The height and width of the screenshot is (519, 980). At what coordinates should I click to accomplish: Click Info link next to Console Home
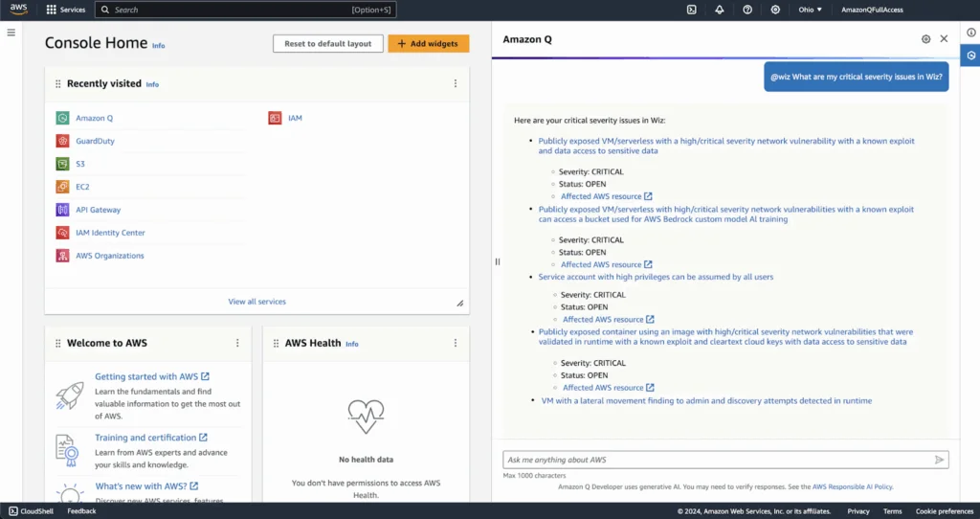click(x=159, y=46)
